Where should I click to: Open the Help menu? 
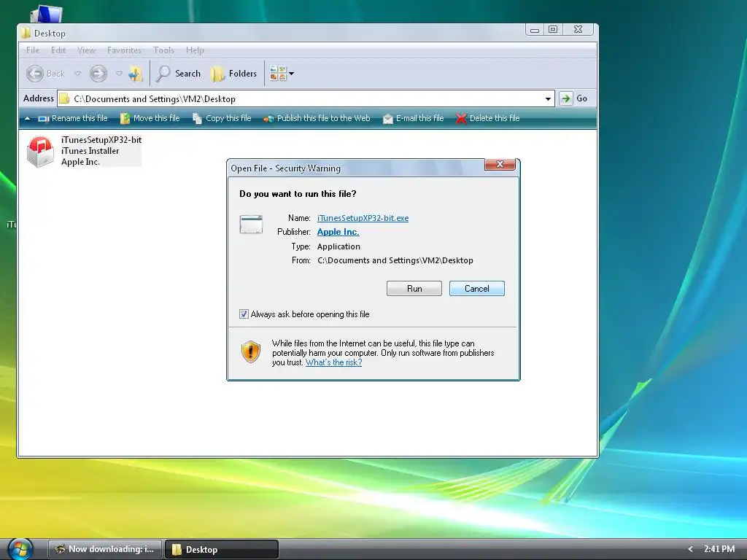point(195,50)
